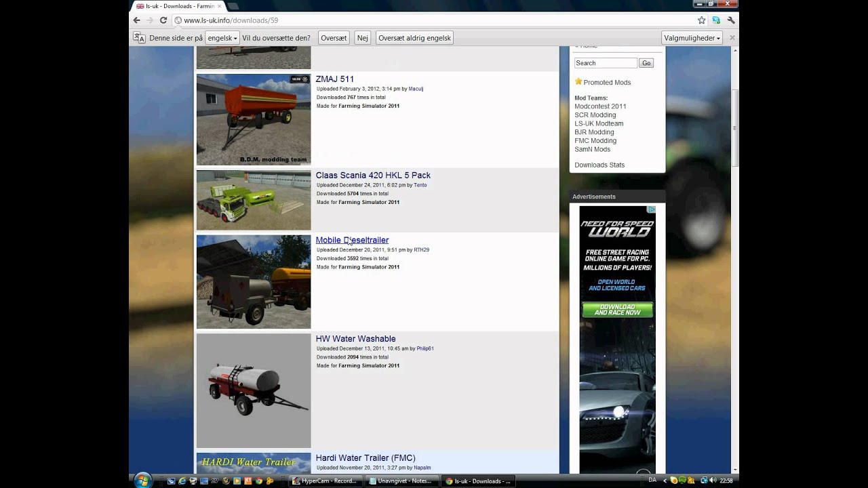Screen dimensions: 868x488
Task: Click the browser forward arrow
Action: [150, 20]
